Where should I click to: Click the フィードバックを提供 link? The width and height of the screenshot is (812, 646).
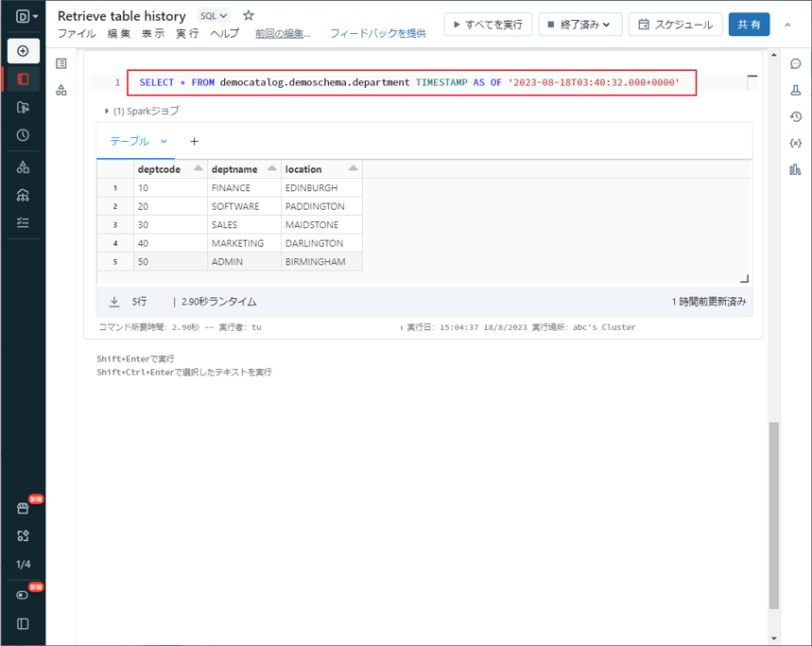coord(377,33)
